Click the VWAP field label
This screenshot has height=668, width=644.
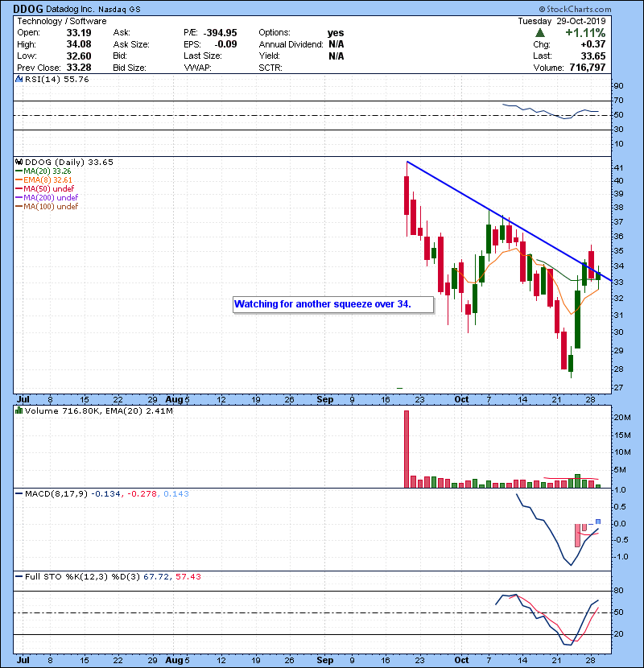197,68
